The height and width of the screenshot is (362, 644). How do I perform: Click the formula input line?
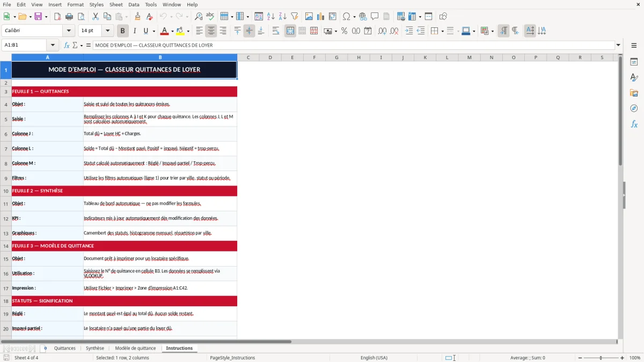pos(354,46)
